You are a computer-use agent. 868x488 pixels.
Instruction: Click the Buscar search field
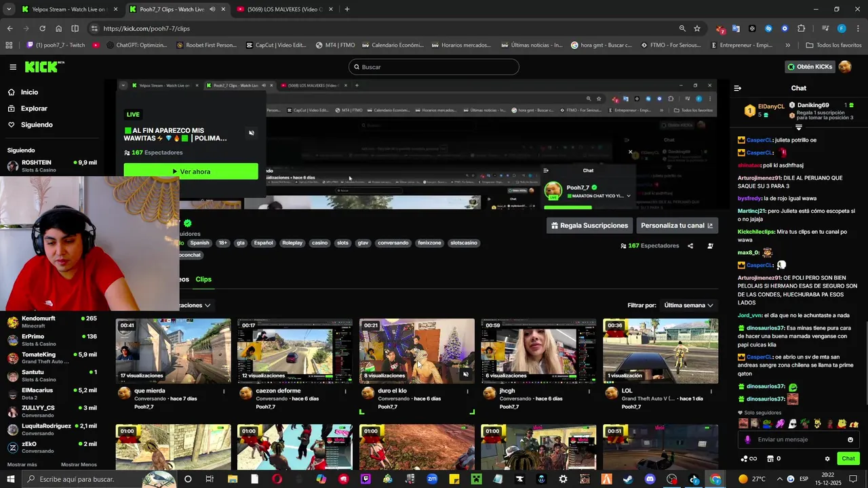[x=434, y=67]
